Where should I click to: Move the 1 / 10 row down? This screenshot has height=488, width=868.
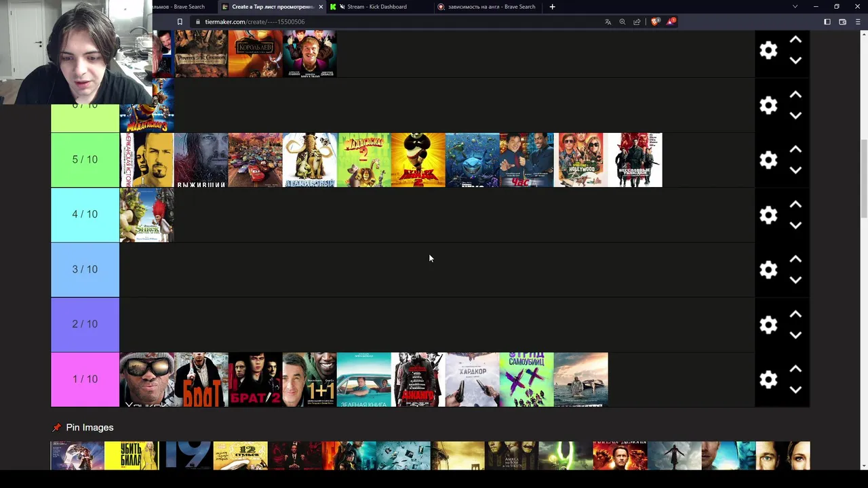pyautogui.click(x=795, y=390)
